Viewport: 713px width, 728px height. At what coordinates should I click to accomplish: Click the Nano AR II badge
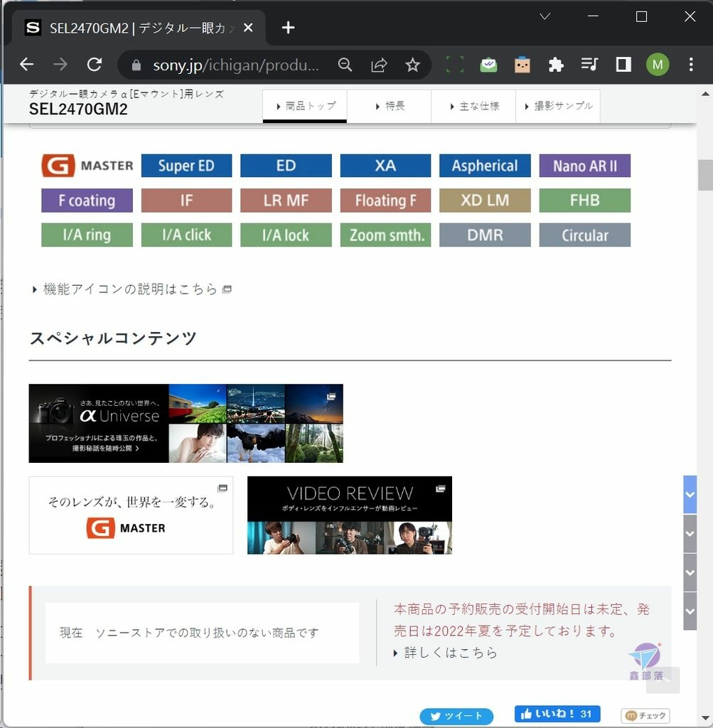point(585,165)
